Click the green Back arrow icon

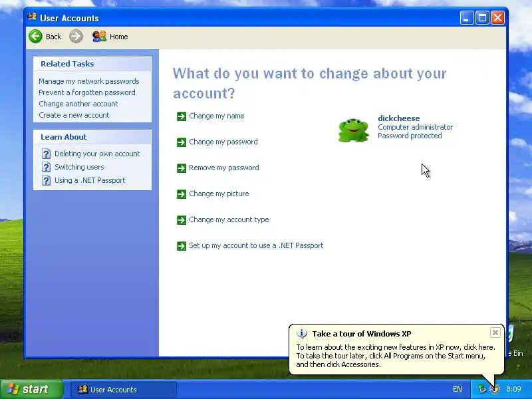pyautogui.click(x=36, y=37)
